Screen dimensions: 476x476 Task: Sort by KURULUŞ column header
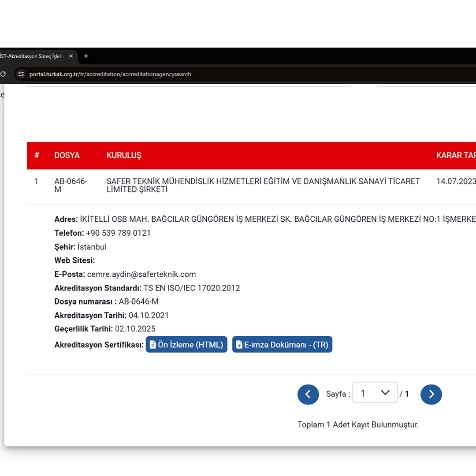pos(124,156)
